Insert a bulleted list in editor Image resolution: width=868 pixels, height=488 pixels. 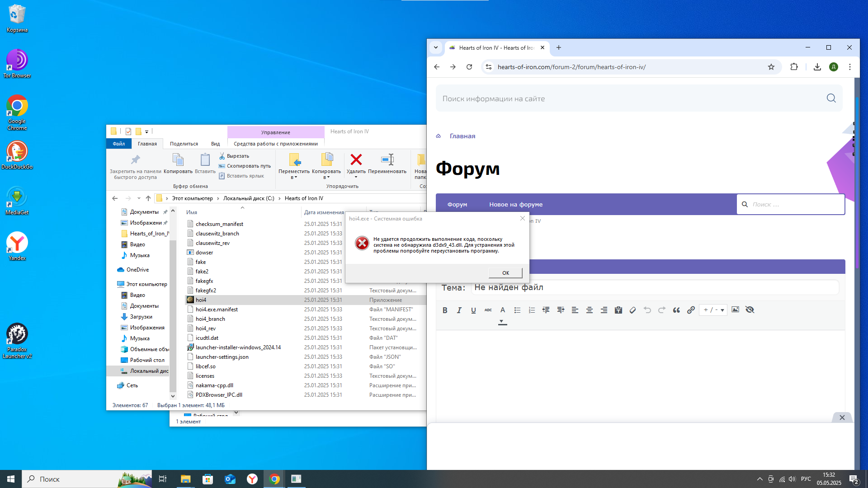point(517,310)
